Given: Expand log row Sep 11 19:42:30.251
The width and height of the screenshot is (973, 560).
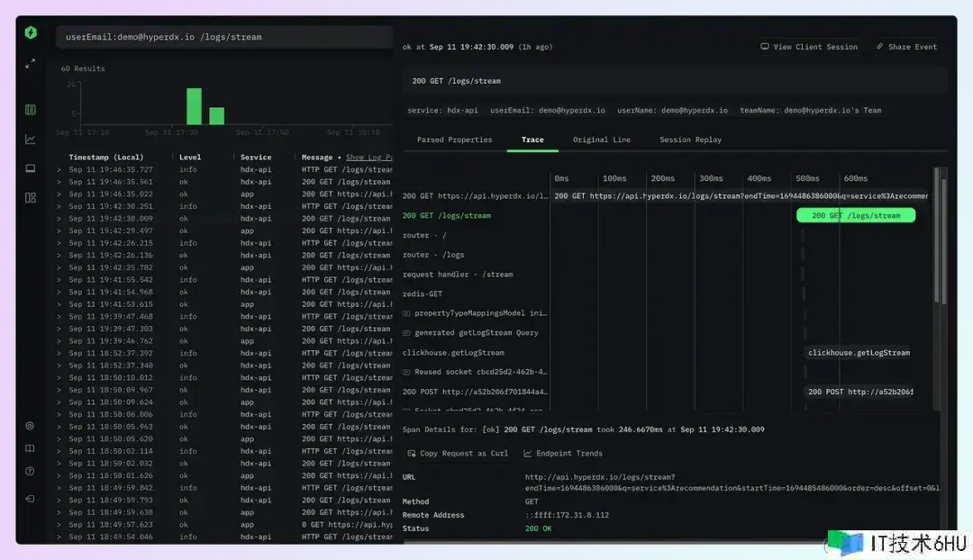Looking at the screenshot, I should 59,206.
